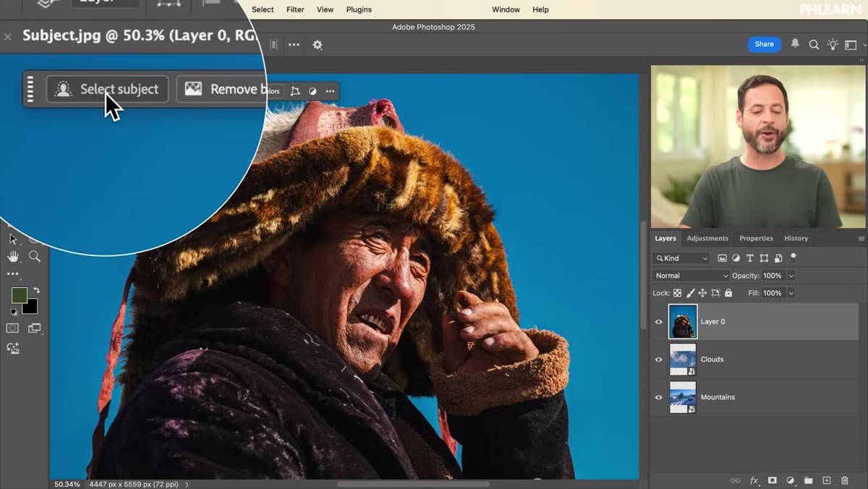This screenshot has width=868, height=489.
Task: Click half-circle adjustment icon in contextual taskbar
Action: (312, 91)
